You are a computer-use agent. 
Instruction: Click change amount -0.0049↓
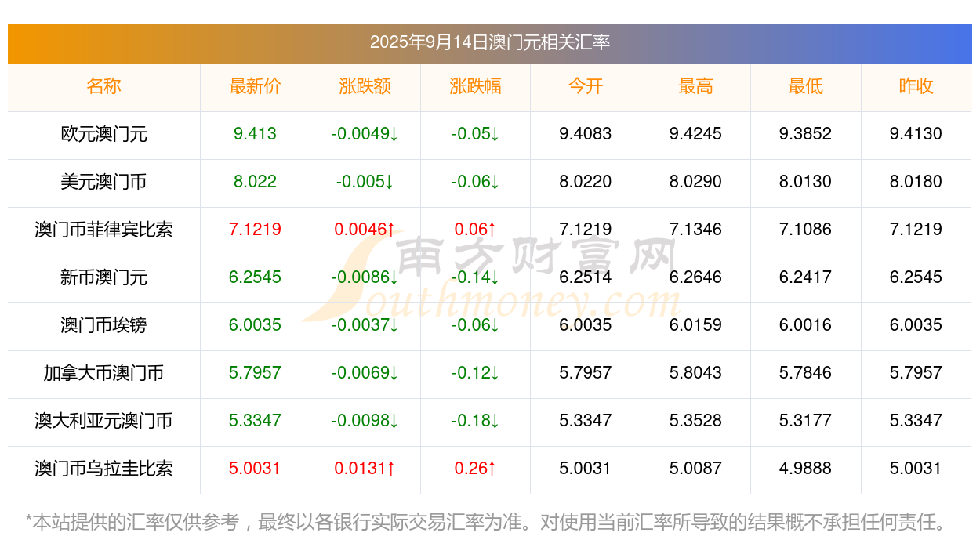[x=365, y=134]
